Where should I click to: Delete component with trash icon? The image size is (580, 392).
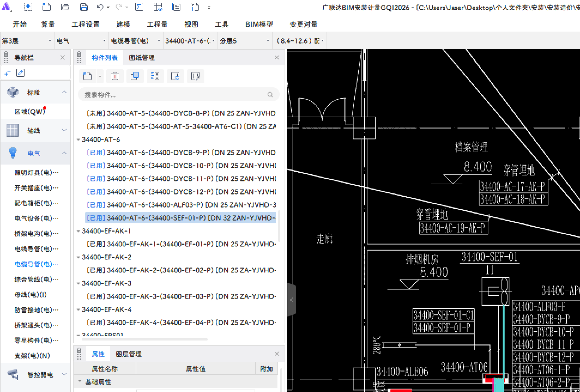tap(115, 76)
